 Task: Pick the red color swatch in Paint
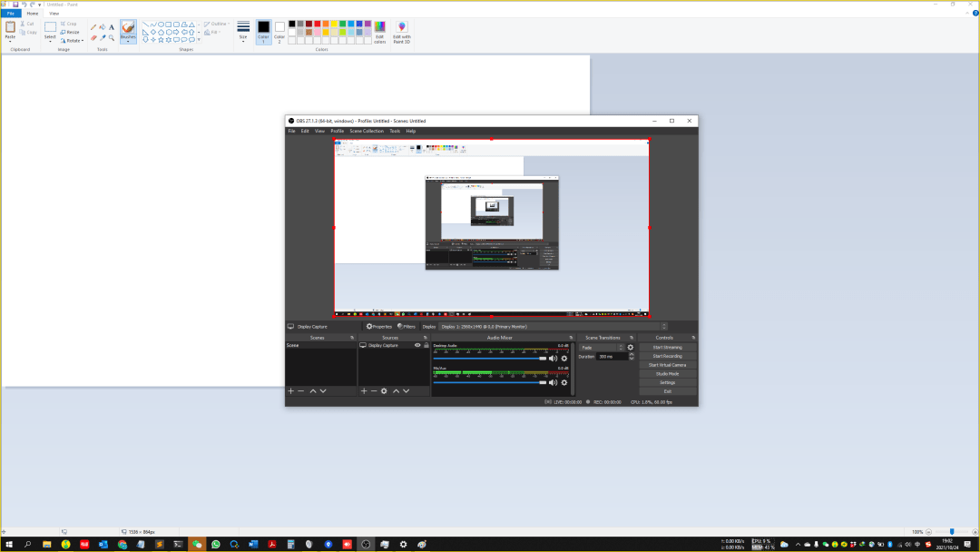pyautogui.click(x=318, y=25)
